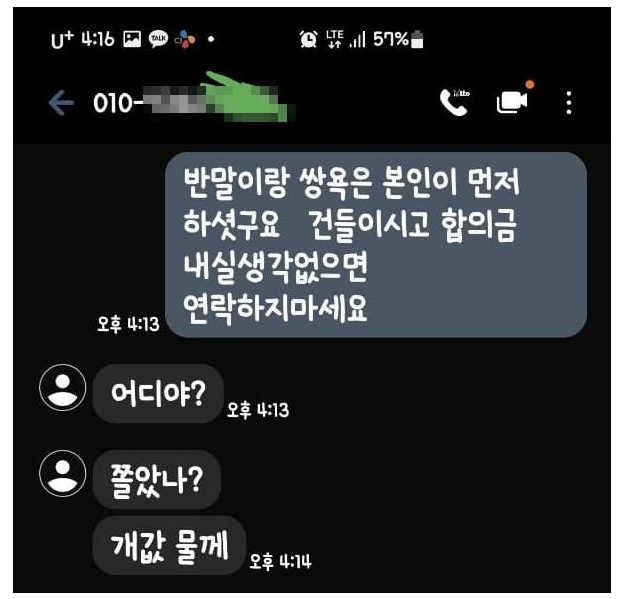Tap the LTE signal indicator
Viewport: 622px width, 599px height.
pyautogui.click(x=334, y=39)
